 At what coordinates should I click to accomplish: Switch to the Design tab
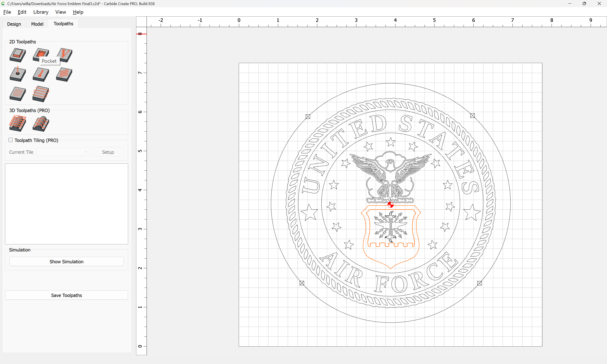[x=14, y=24]
